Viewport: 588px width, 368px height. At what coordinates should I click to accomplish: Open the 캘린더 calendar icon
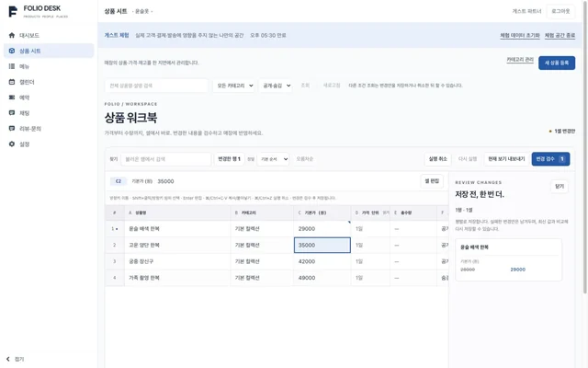(12, 82)
